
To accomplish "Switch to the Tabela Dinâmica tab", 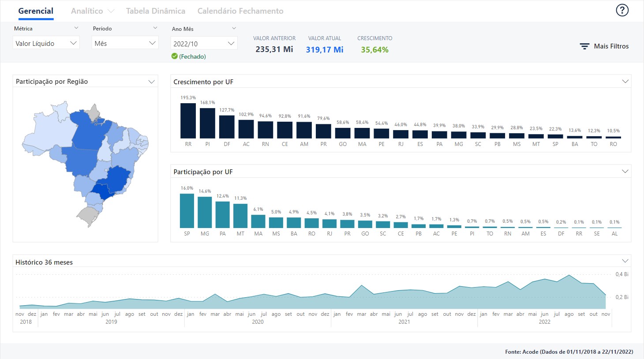I will tap(155, 11).
